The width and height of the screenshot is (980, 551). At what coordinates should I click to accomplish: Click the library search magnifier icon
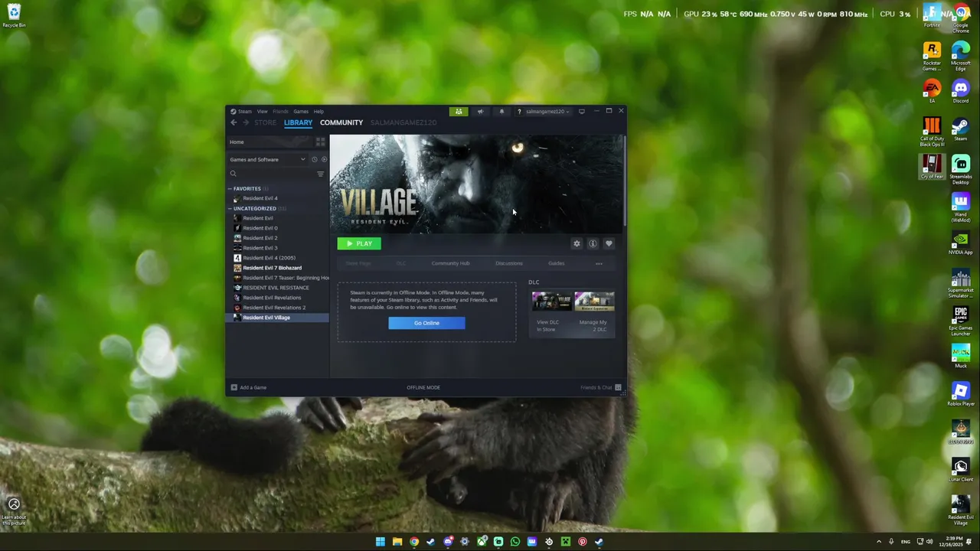click(234, 174)
